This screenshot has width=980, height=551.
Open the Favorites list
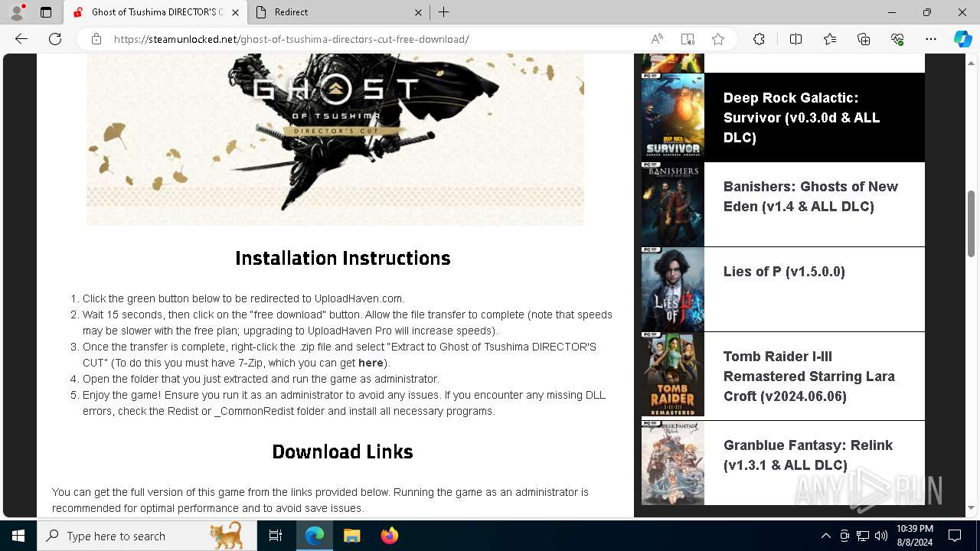(830, 39)
